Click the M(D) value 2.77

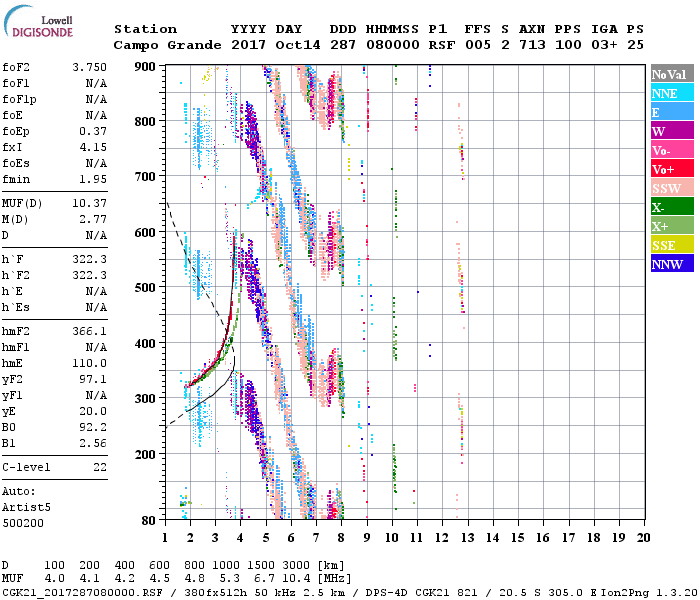93,219
